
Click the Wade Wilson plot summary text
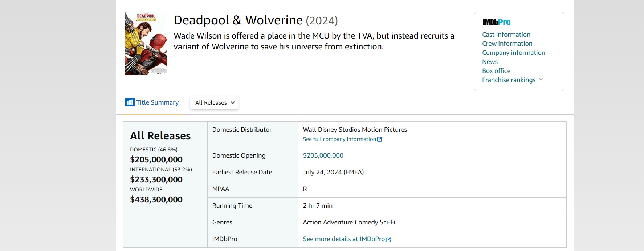(x=314, y=41)
